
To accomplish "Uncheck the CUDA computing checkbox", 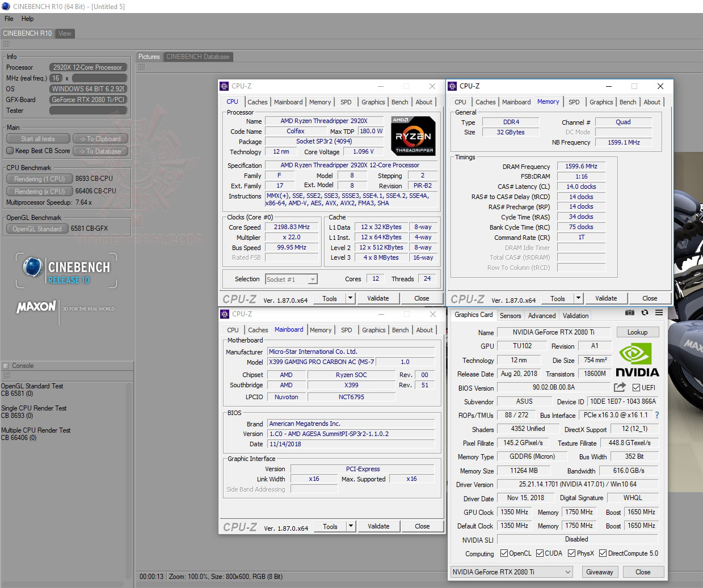I will (540, 553).
